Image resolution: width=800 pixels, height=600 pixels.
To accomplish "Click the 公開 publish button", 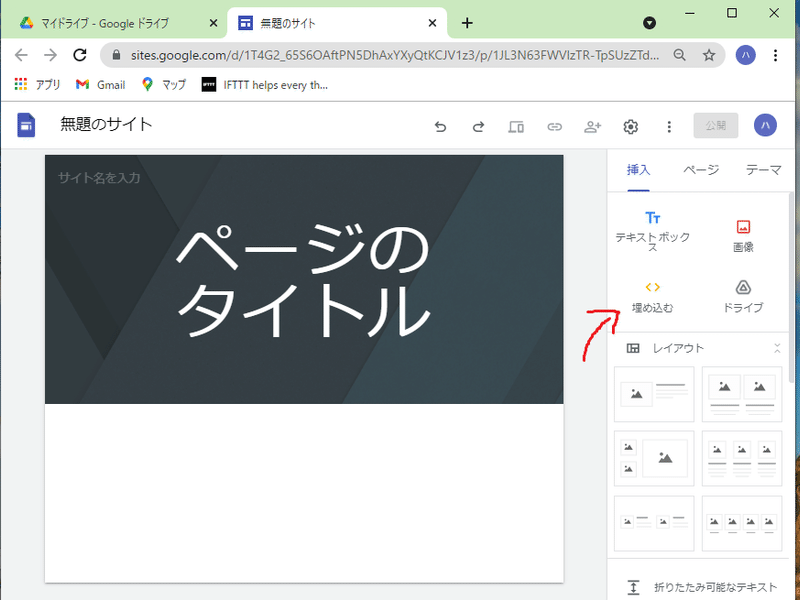I will pyautogui.click(x=715, y=126).
